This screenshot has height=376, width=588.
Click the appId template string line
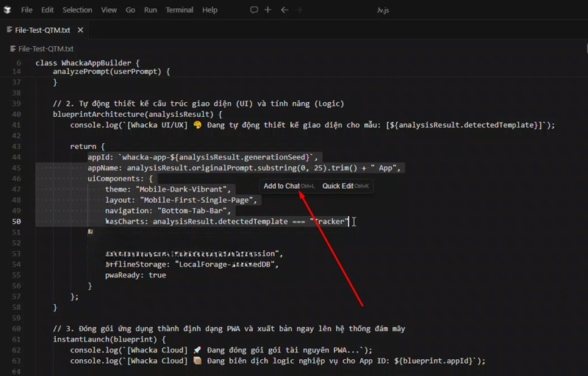click(x=203, y=157)
